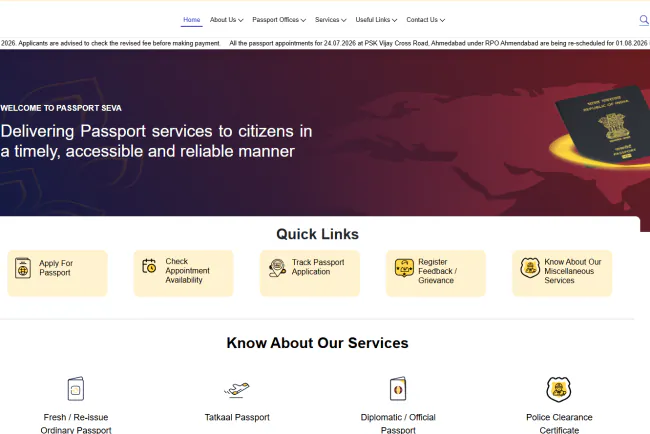Click the Apply For Passport icon
650x434 pixels.
coord(23,268)
